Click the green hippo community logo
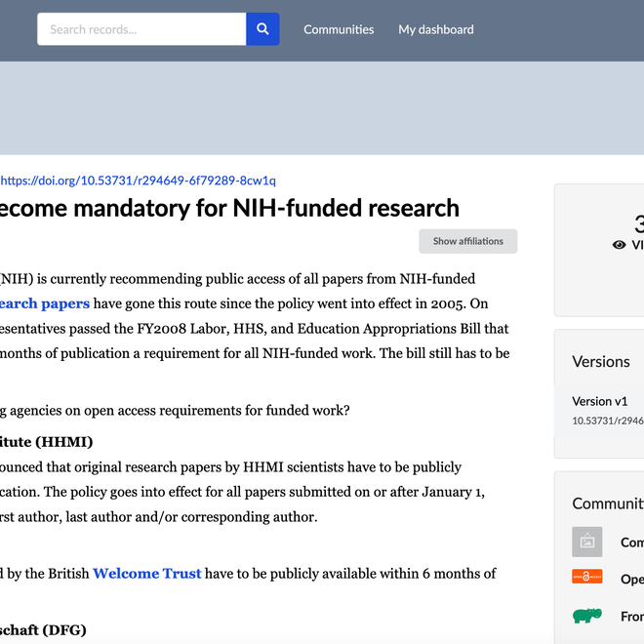 tap(586, 616)
